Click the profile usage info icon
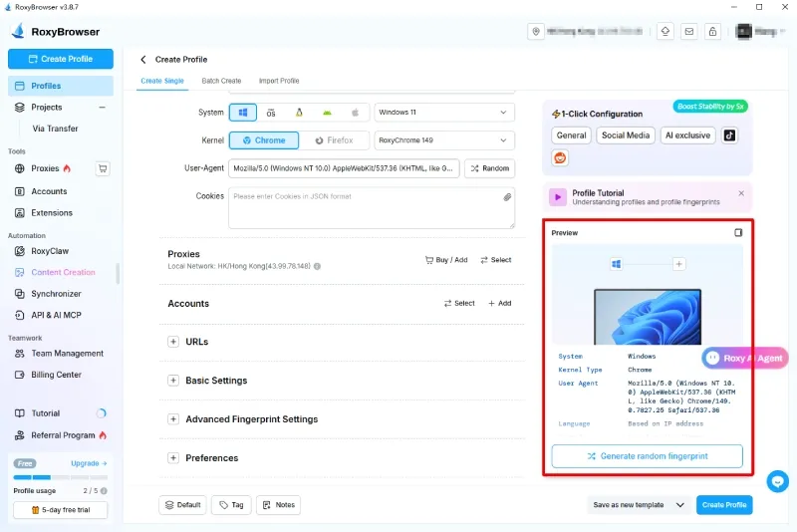 [x=104, y=491]
